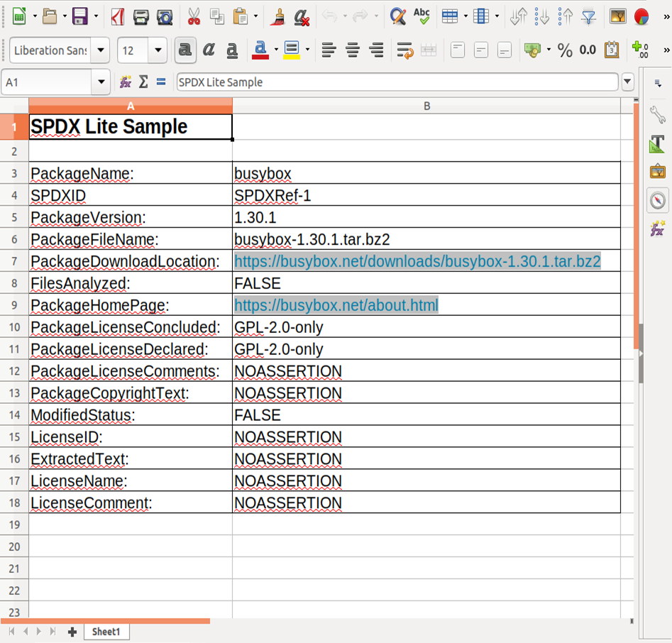The width and height of the screenshot is (672, 643).
Task: Open the font name dropdown
Action: click(x=100, y=50)
